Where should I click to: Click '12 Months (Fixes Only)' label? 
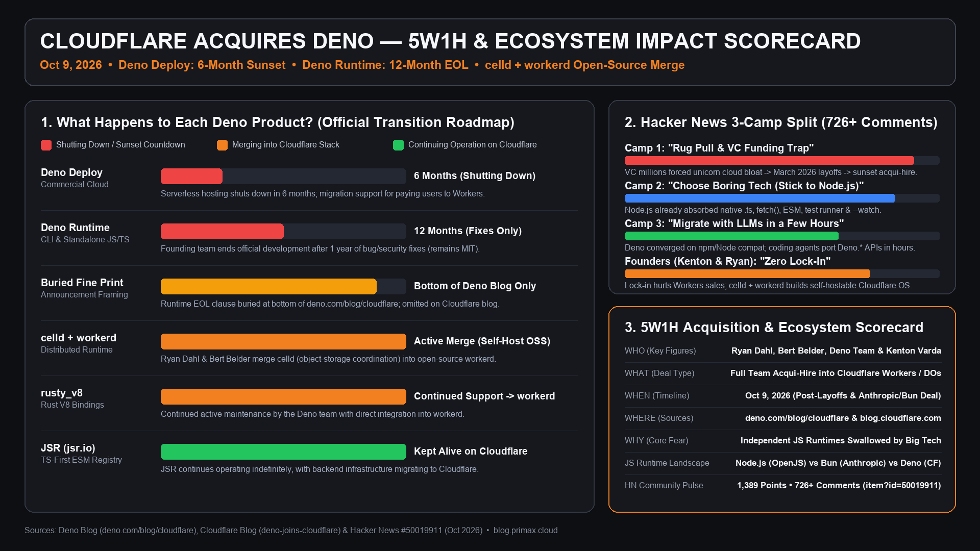pyautogui.click(x=468, y=231)
